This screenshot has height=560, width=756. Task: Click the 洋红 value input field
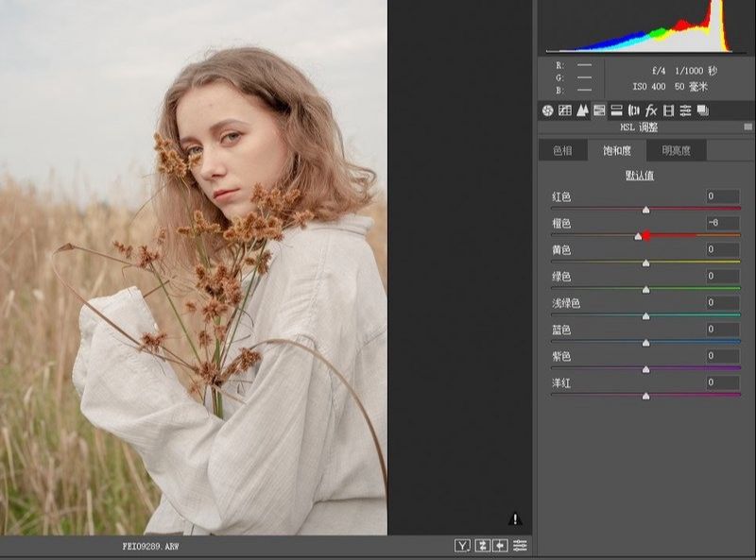pos(723,382)
